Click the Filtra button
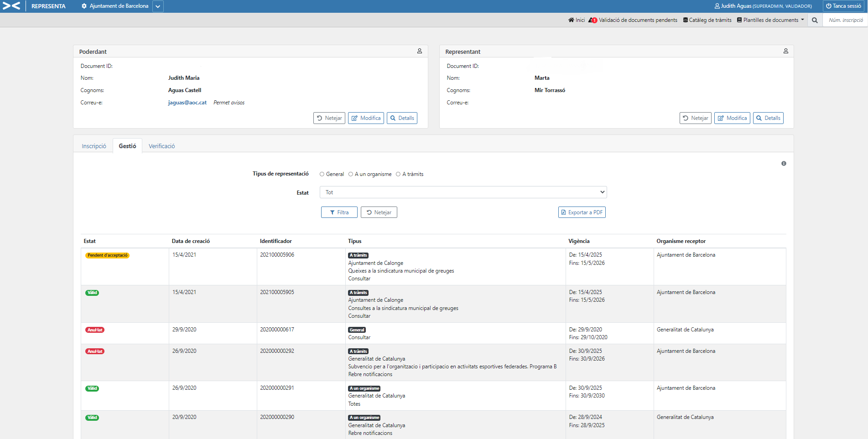 click(x=339, y=212)
